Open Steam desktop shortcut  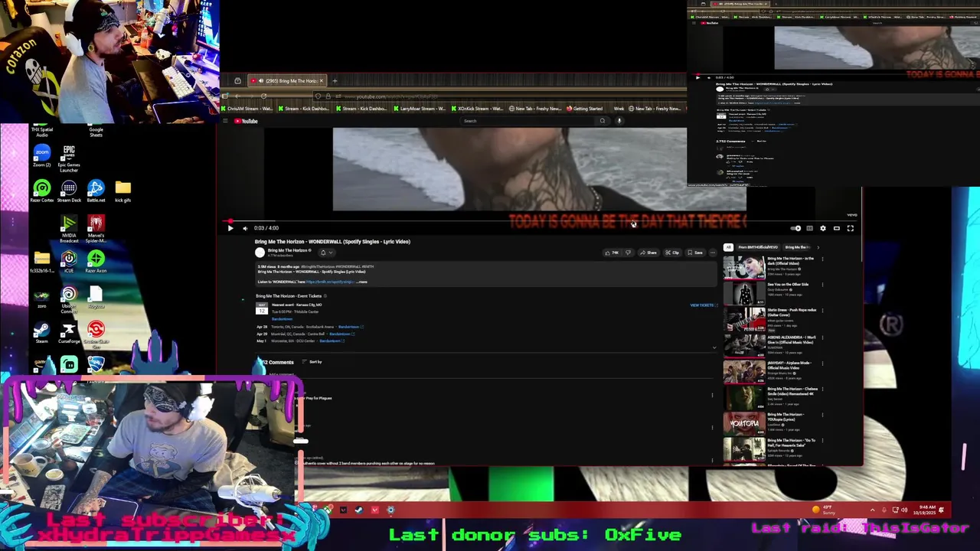(41, 333)
